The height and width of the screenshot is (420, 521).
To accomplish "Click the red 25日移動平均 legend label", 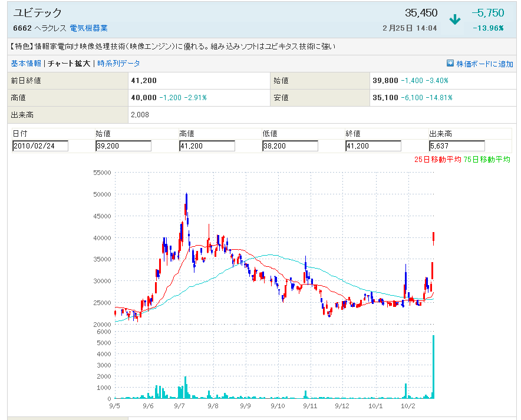I will click(x=438, y=159).
